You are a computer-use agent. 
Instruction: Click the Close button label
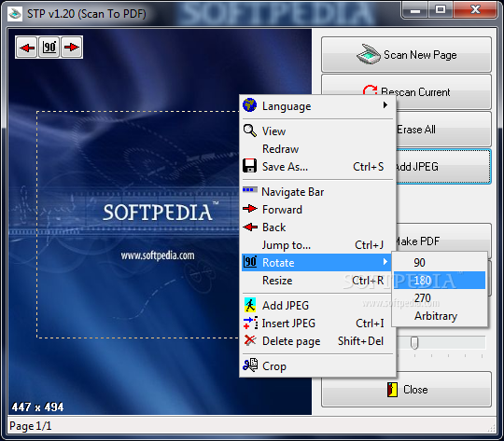point(415,390)
